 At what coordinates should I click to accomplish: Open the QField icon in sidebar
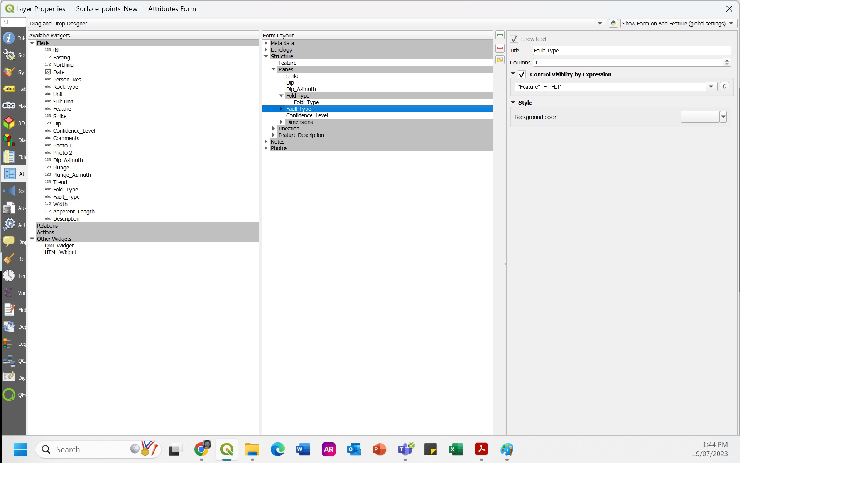coord(9,394)
